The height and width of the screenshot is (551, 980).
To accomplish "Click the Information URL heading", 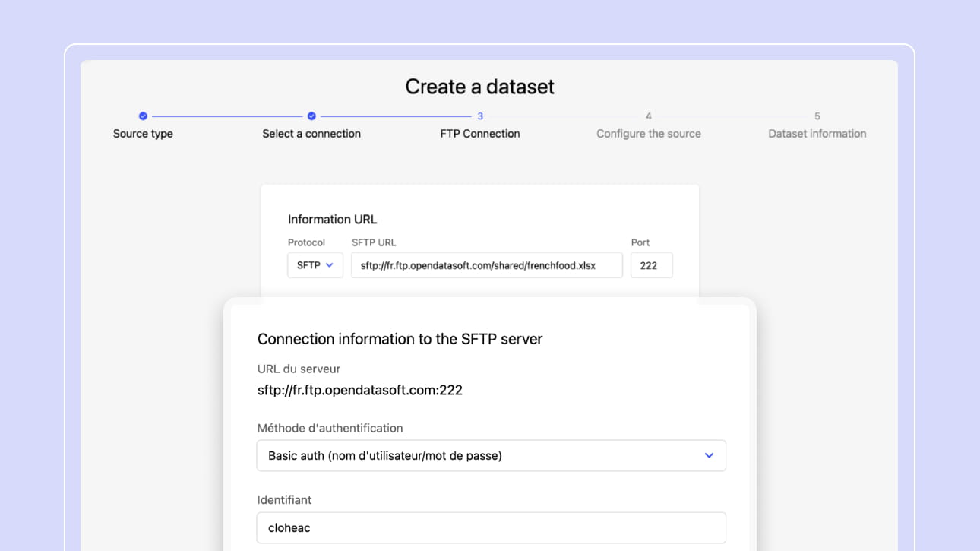I will (x=332, y=220).
